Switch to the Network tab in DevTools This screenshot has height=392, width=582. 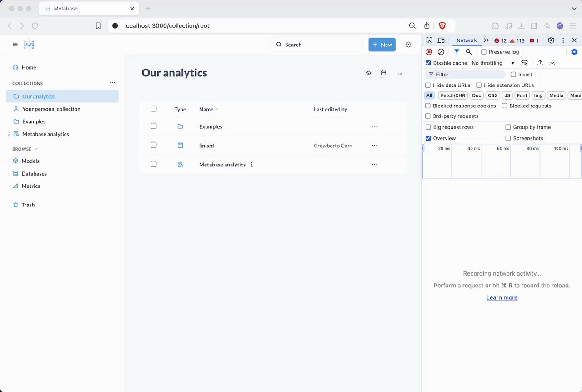click(467, 40)
